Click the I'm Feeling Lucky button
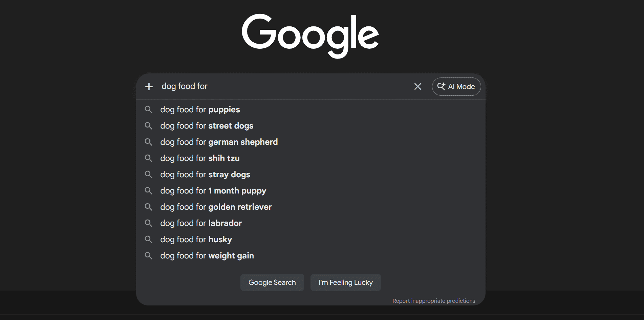 pos(345,282)
